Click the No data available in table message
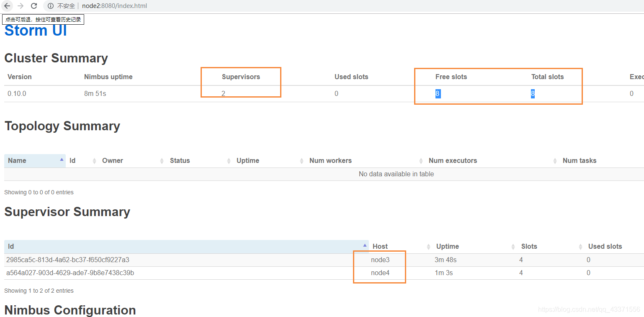 click(x=396, y=174)
